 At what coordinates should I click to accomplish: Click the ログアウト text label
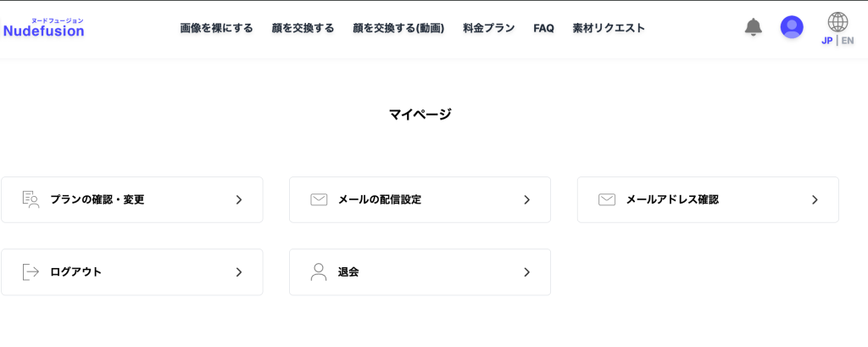pos(76,271)
